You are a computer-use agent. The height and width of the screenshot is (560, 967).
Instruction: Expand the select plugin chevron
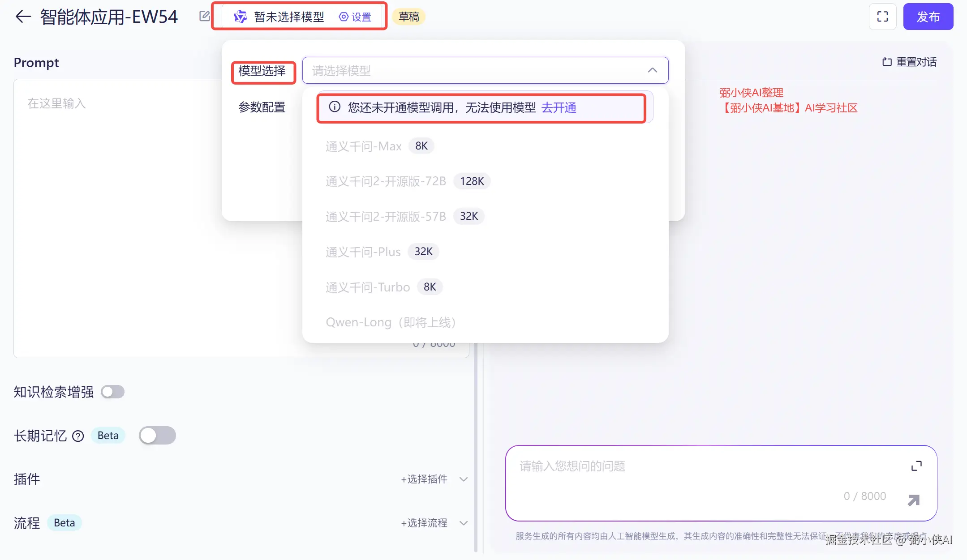(x=464, y=479)
